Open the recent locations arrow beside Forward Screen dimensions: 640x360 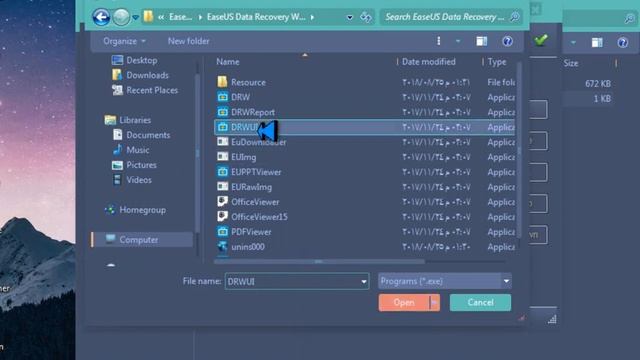[x=136, y=18]
